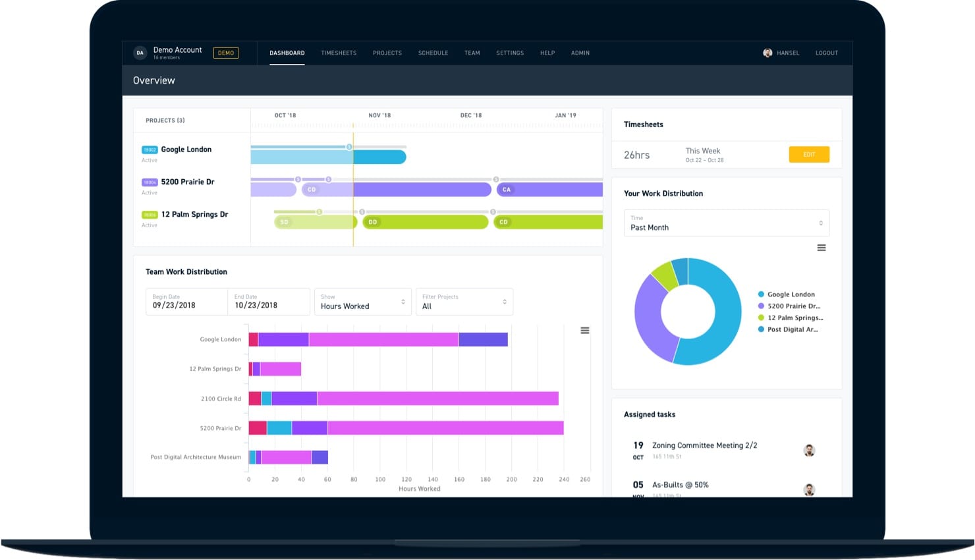Open the Team Work Distribution chart menu icon
Screen dimensions: 975x560
tap(584, 331)
